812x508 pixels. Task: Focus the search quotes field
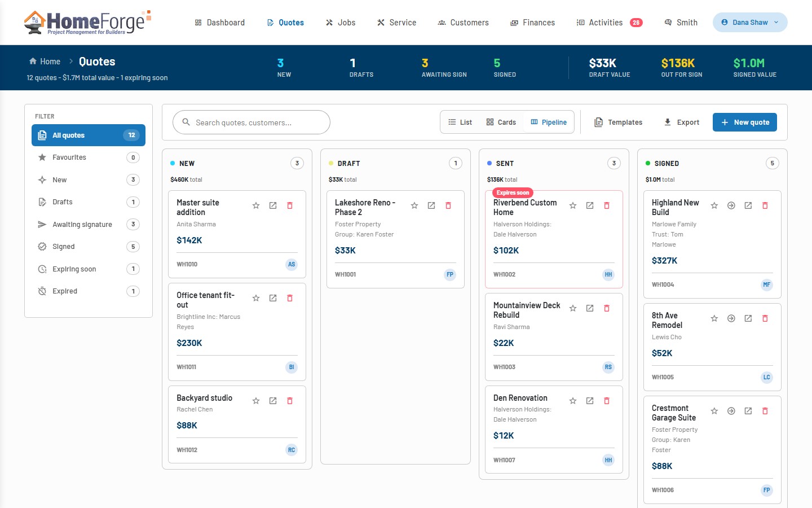[251, 122]
